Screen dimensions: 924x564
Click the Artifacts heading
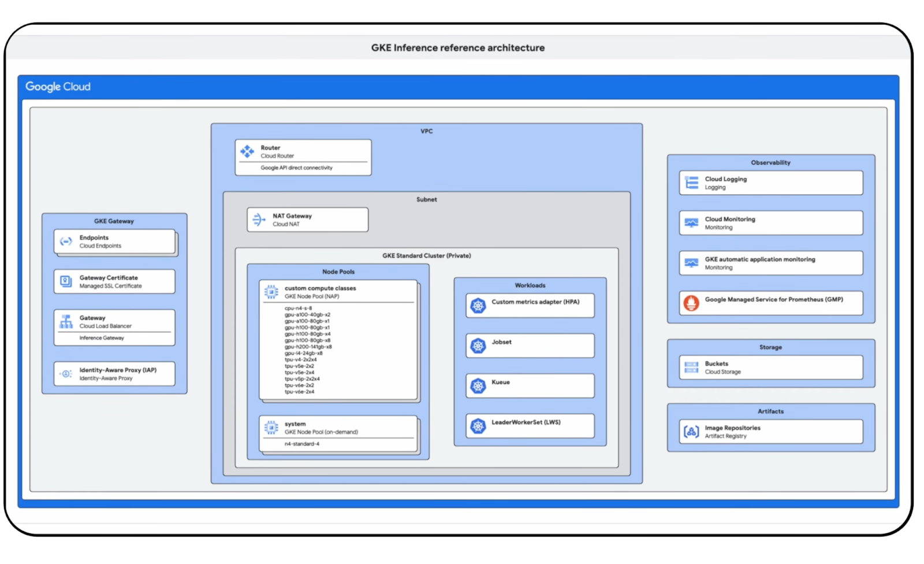point(771,411)
